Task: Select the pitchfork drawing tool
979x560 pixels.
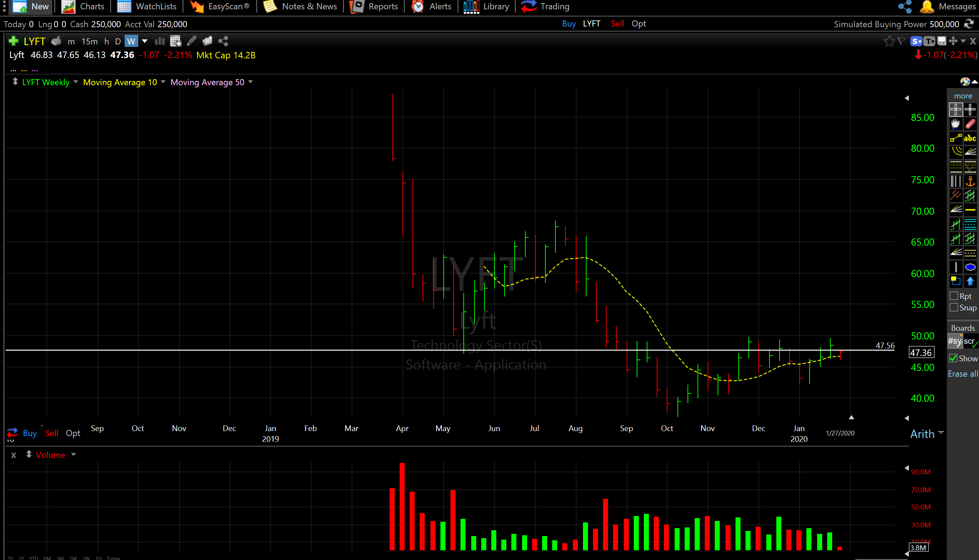Action: [955, 195]
